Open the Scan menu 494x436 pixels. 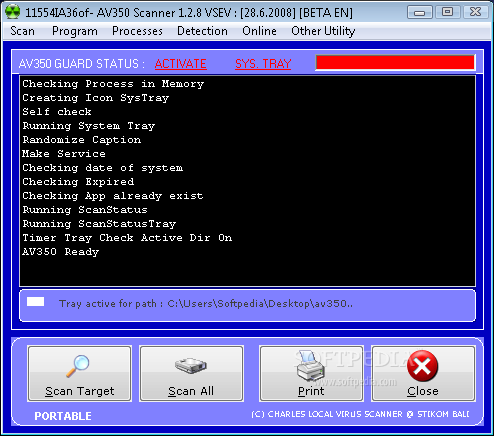[22, 31]
